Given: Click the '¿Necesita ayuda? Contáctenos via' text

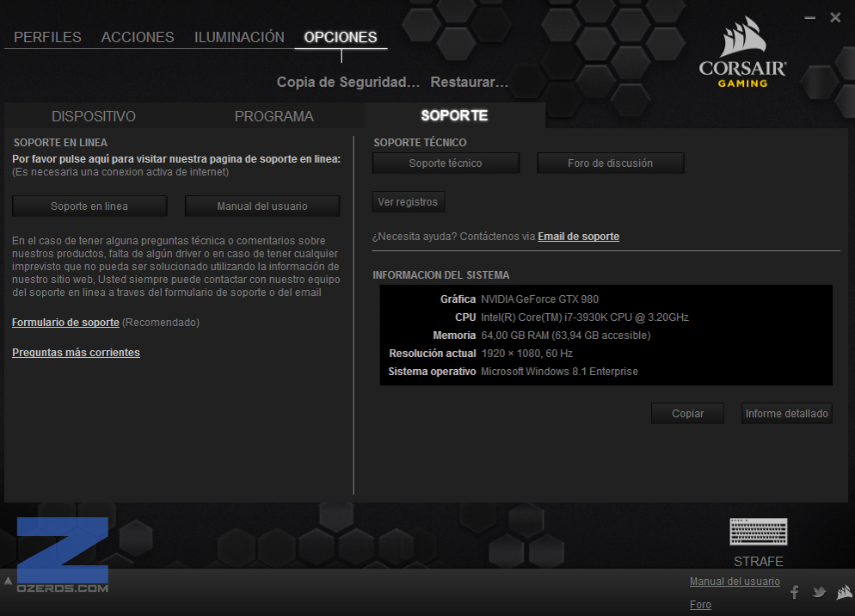Looking at the screenshot, I should (x=453, y=237).
